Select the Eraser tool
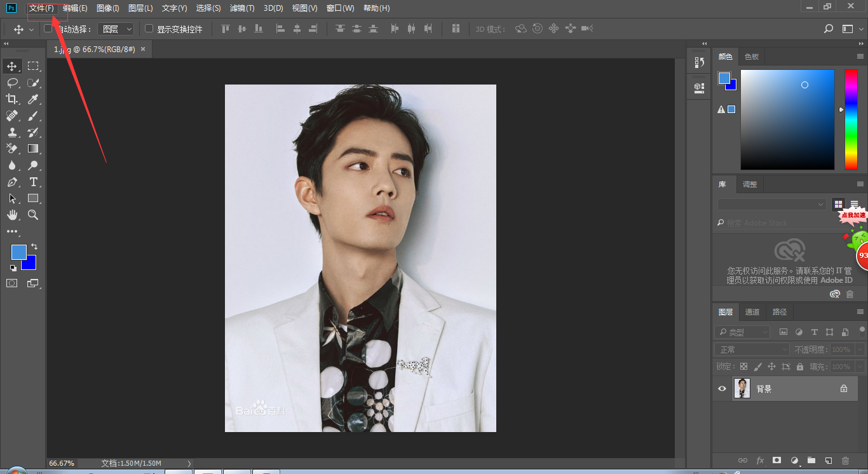The image size is (868, 474). pos(12,149)
